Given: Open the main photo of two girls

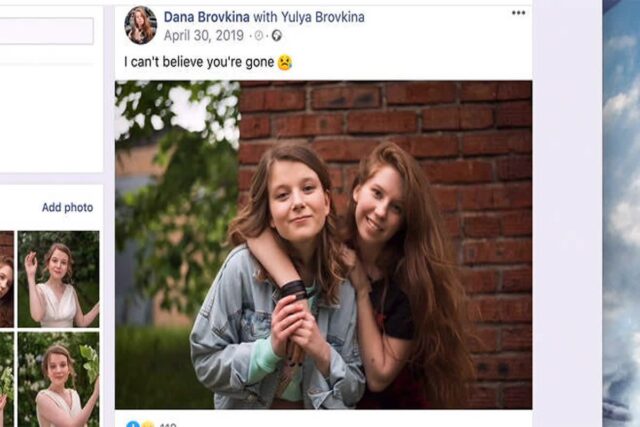Looking at the screenshot, I should (324, 245).
